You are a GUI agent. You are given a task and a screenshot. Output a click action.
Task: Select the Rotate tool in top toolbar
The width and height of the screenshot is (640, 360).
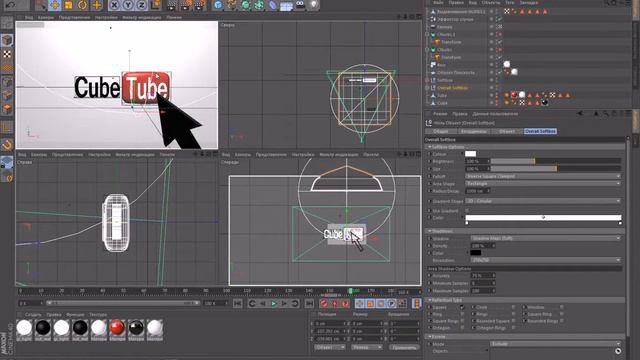[82, 5]
